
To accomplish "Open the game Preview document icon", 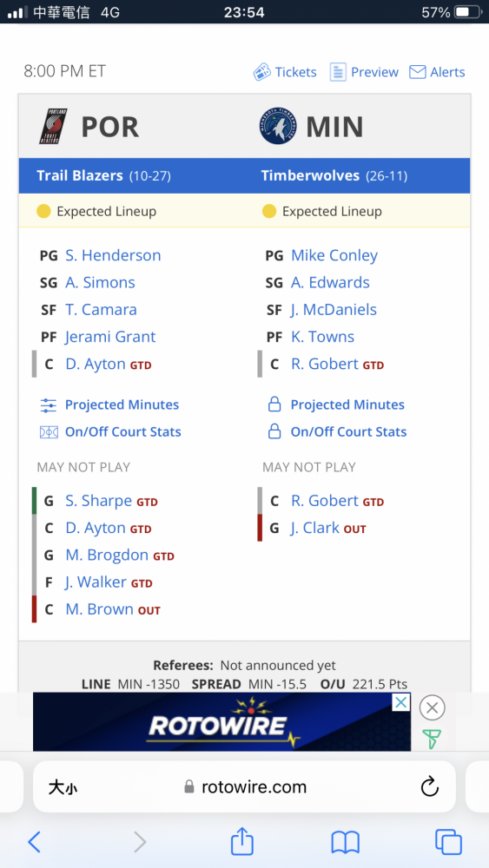I will (338, 72).
